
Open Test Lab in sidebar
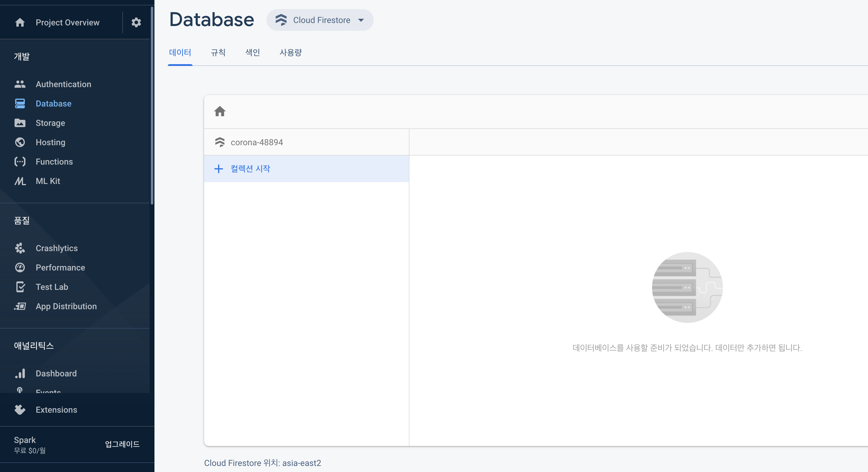(52, 287)
